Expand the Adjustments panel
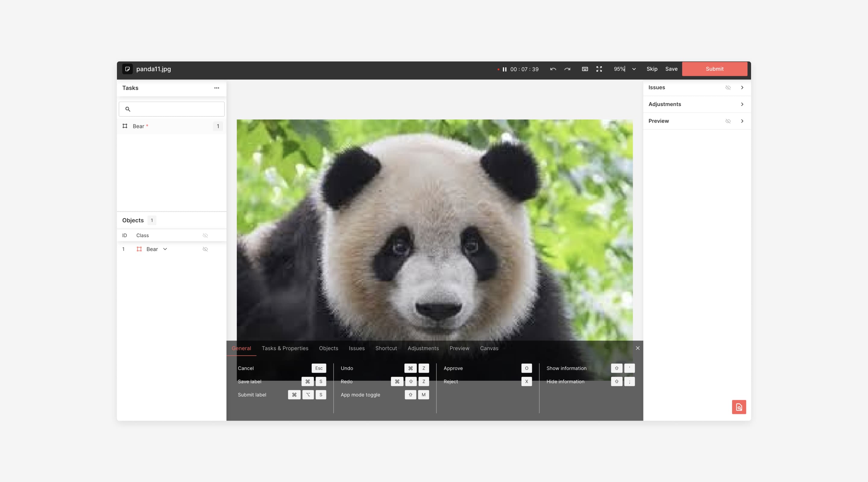868x482 pixels. click(x=742, y=105)
